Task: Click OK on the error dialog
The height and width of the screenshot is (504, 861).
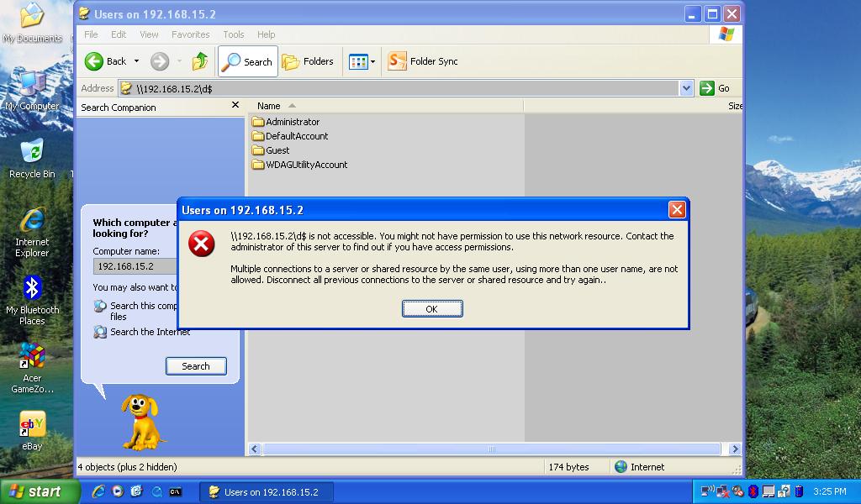Action: tap(431, 308)
